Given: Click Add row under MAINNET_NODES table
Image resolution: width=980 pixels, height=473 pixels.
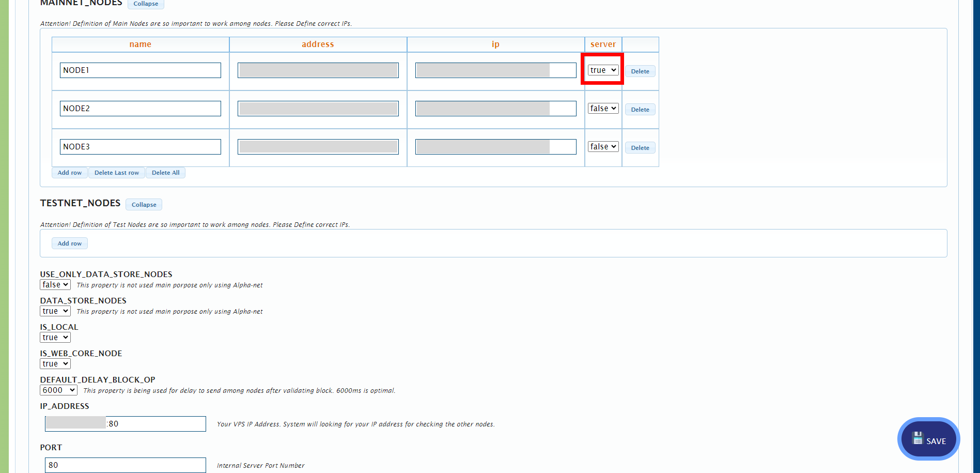Looking at the screenshot, I should click(69, 172).
